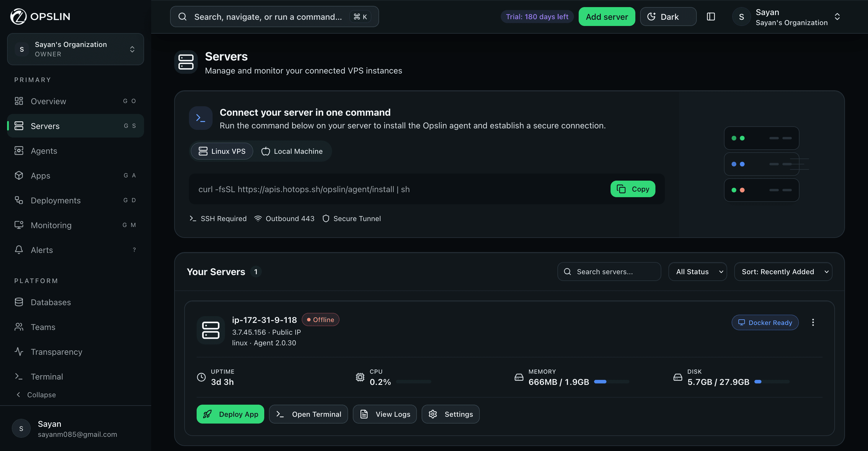This screenshot has height=451, width=868.
Task: Click the Offline status badge
Action: pos(320,319)
